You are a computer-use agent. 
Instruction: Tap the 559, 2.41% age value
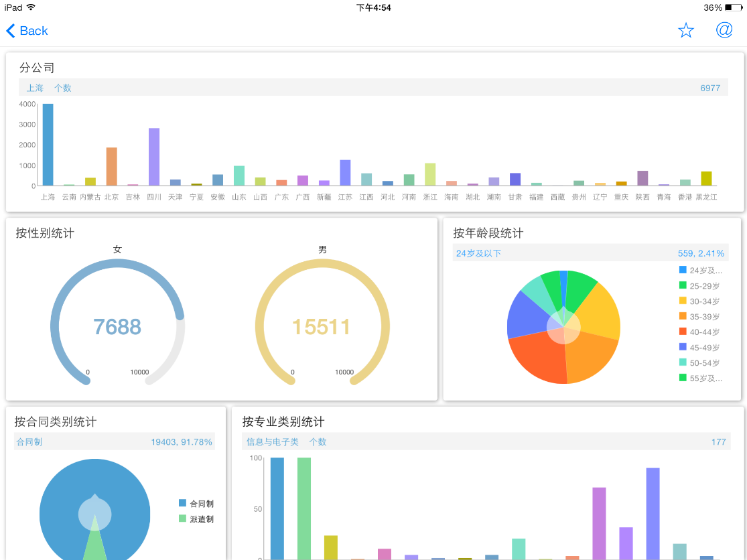pyautogui.click(x=701, y=253)
